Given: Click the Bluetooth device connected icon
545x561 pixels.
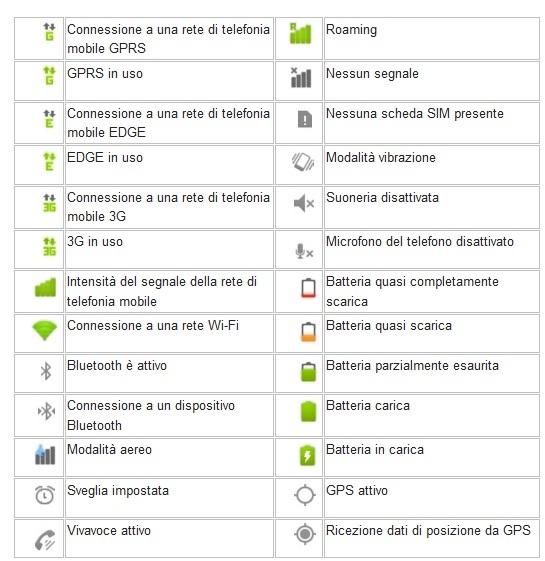Looking at the screenshot, I should (x=46, y=411).
